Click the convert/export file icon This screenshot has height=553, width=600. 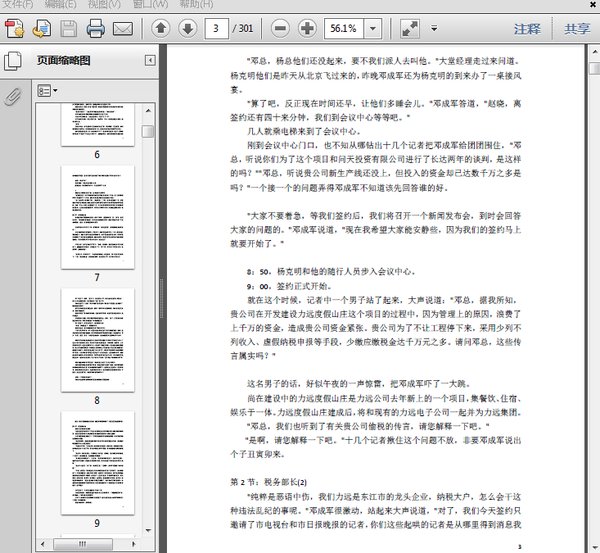42,29
